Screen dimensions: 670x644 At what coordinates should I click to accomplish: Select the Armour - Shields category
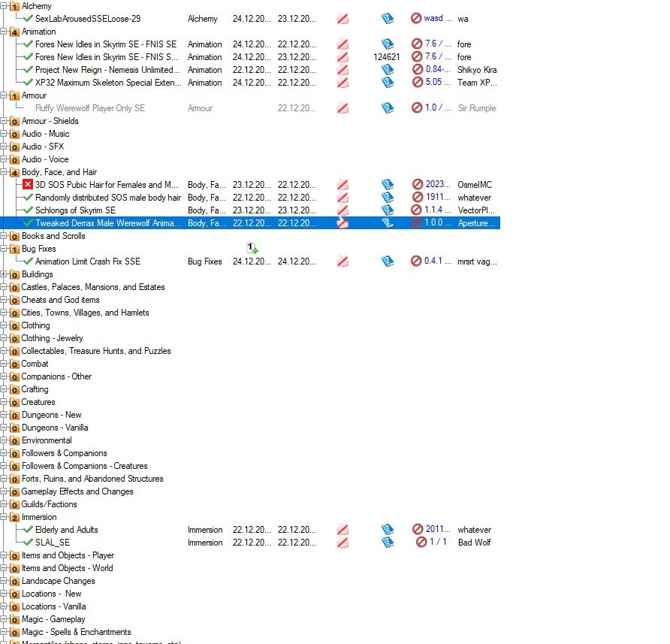(50, 120)
